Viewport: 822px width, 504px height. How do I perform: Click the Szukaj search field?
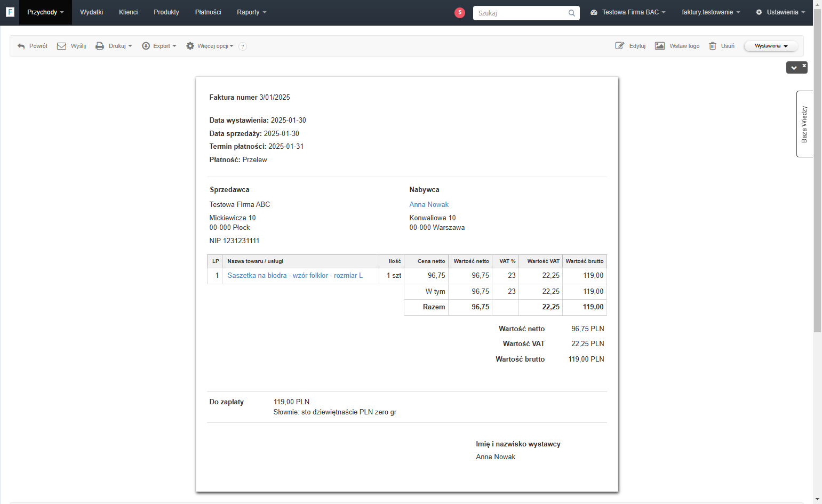pyautogui.click(x=526, y=13)
